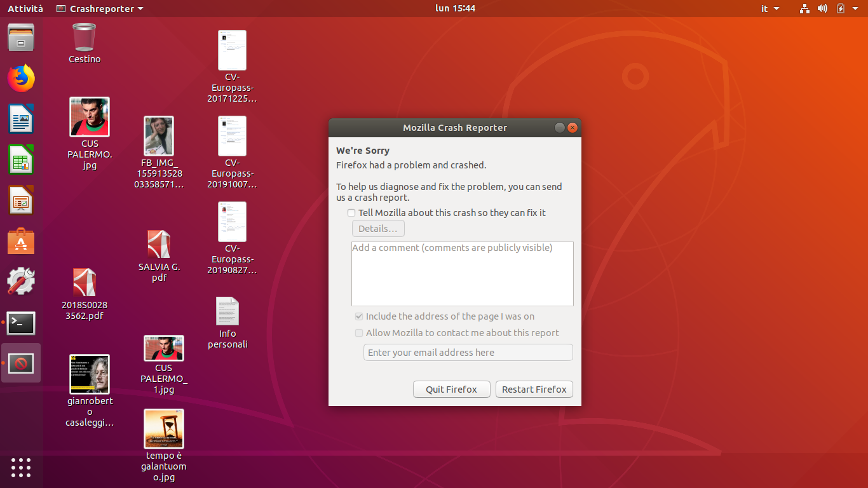Focus the email address field
This screenshot has height=488, width=868.
(x=468, y=353)
